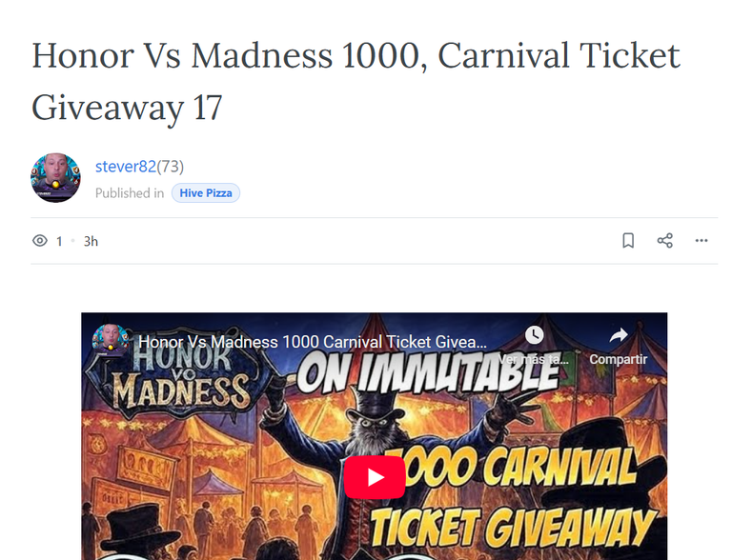The height and width of the screenshot is (560, 732).
Task: Click the YouTube channel avatar in video
Action: 111,339
